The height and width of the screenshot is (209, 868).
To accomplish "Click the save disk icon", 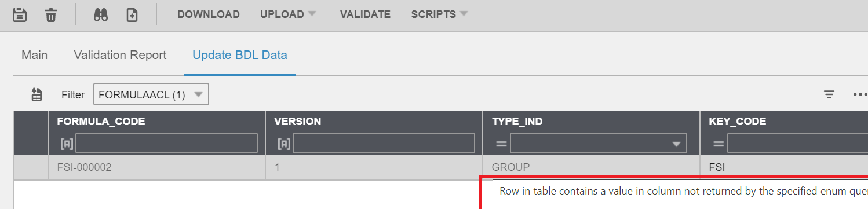I will tap(20, 15).
